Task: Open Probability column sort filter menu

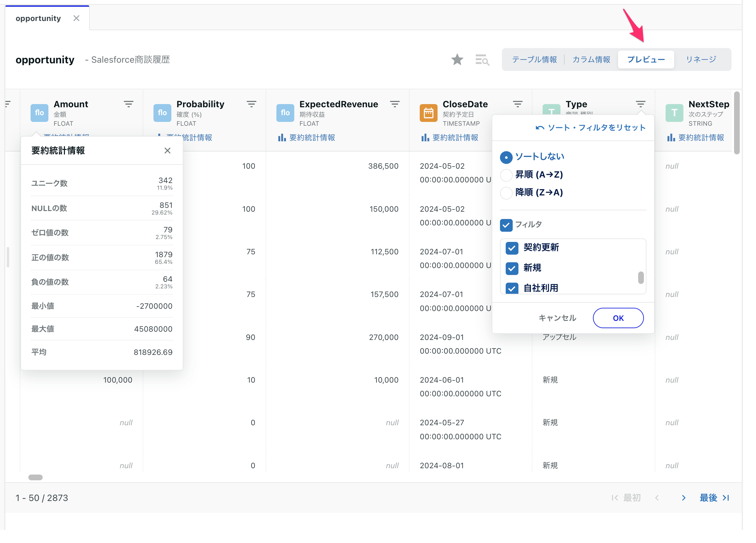Action: tap(252, 104)
